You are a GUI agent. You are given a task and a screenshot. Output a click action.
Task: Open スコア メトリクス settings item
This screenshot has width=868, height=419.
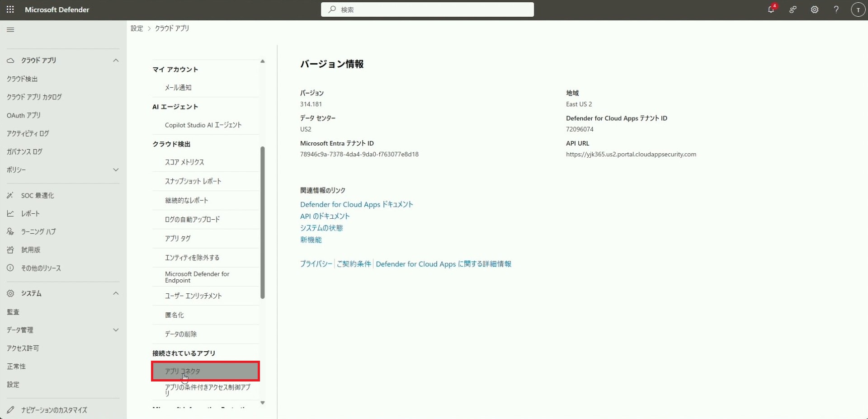184,162
